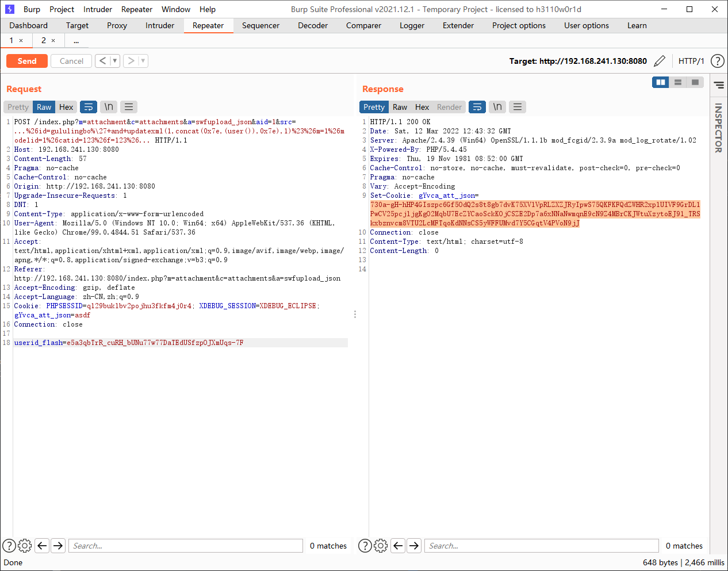Open Request search settings gear
Viewport: 728px width, 571px height.
tap(25, 546)
